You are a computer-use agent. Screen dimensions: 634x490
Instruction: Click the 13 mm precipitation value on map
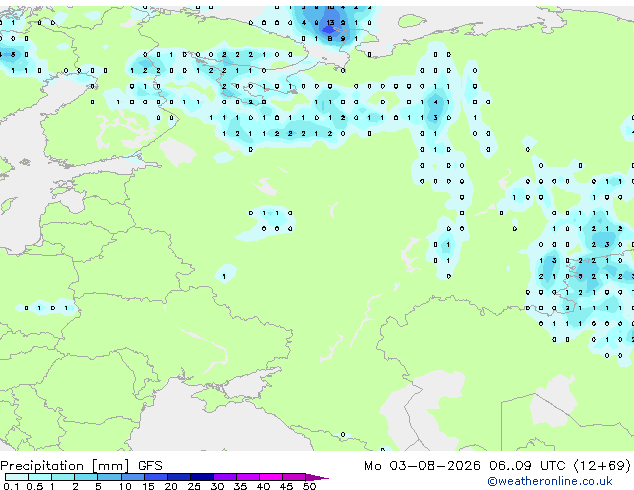(x=330, y=23)
